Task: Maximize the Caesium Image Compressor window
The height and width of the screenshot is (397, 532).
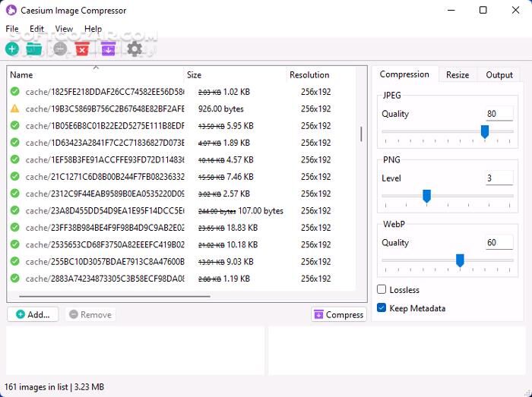Action: [x=483, y=10]
